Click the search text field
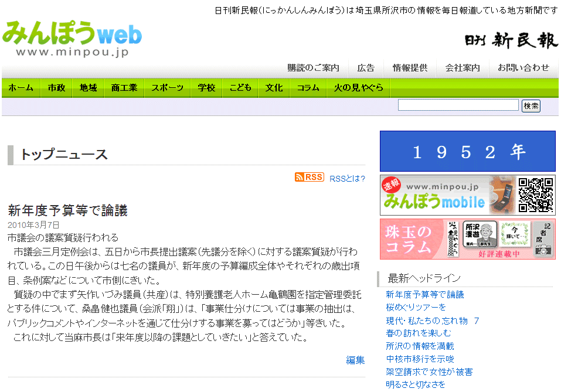 tap(458, 105)
